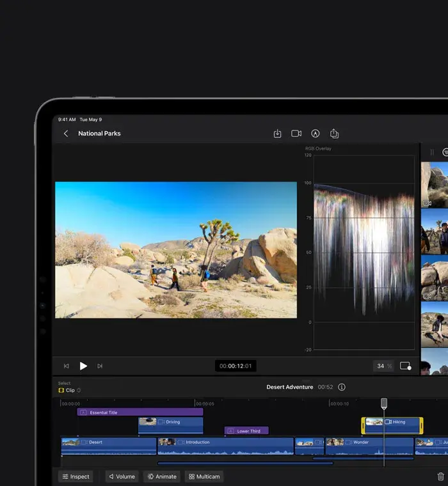Image resolution: width=448 pixels, height=486 pixels.
Task: Select the Introduction clip
Action: coord(225,446)
